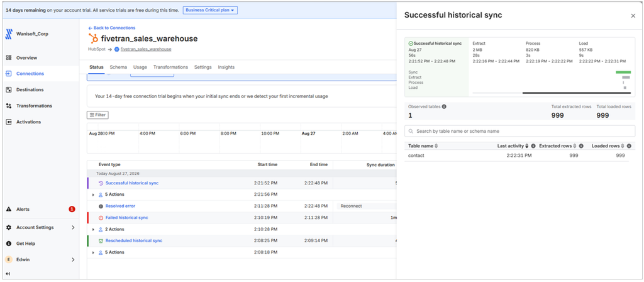Viewport: 644px width, 282px height.
Task: Click Observed tables info icon
Action: pyautogui.click(x=444, y=106)
